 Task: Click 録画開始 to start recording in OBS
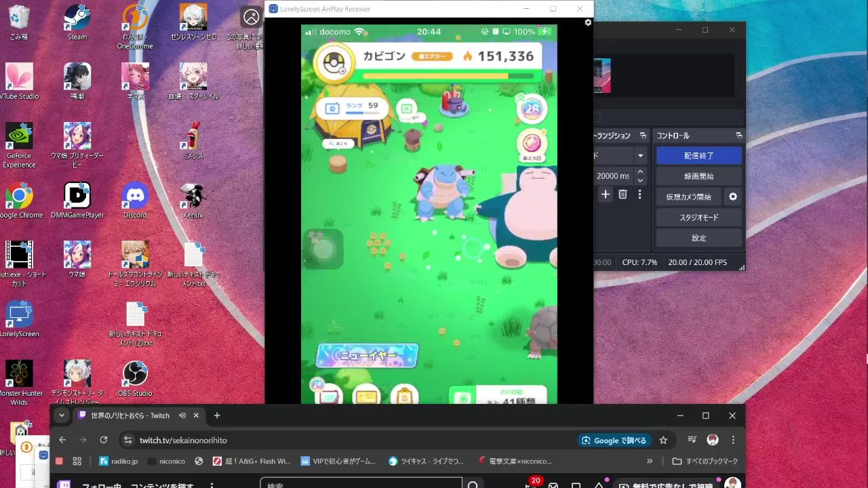pos(698,176)
